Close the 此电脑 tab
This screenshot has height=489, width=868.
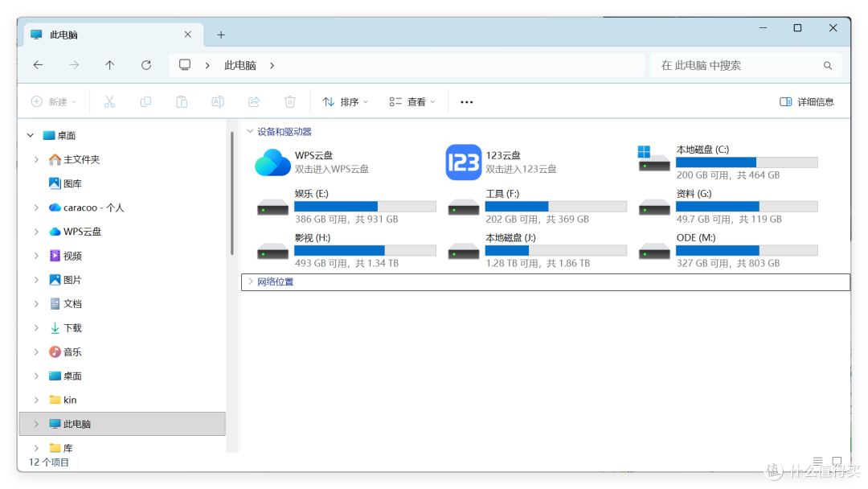pos(187,35)
